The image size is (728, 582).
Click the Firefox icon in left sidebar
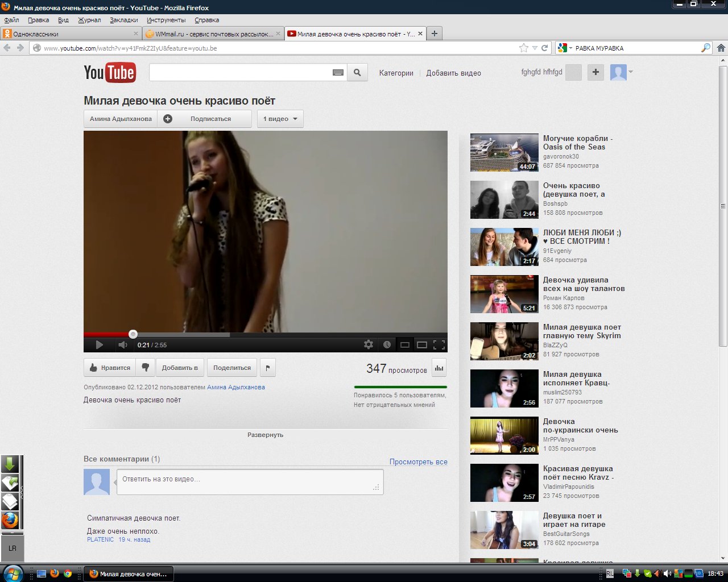pyautogui.click(x=10, y=520)
